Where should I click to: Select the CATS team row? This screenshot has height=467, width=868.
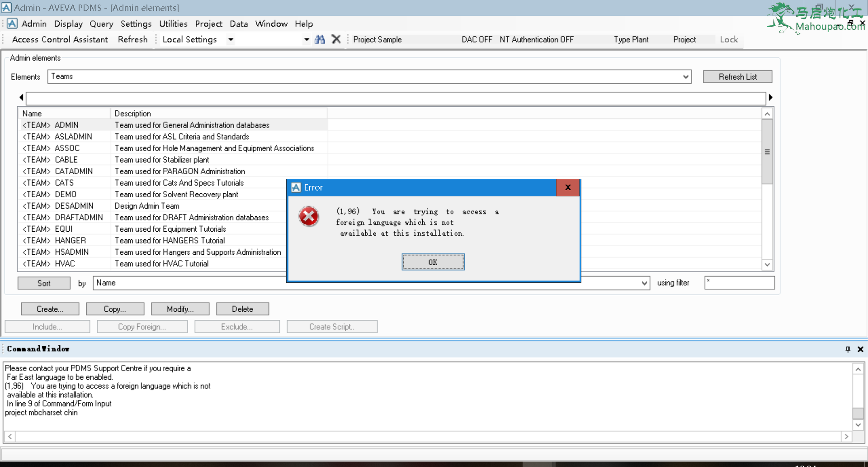pos(153,183)
